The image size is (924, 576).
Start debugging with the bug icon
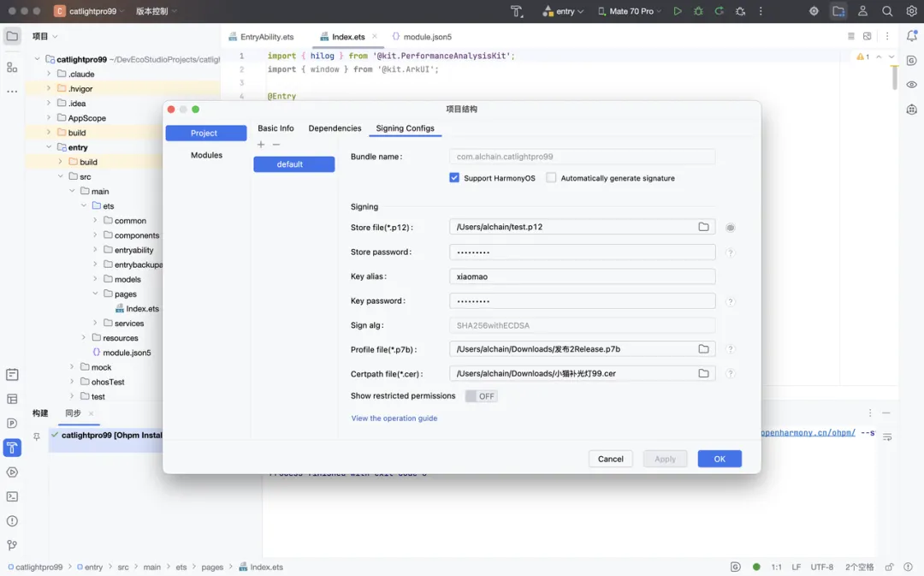point(698,11)
